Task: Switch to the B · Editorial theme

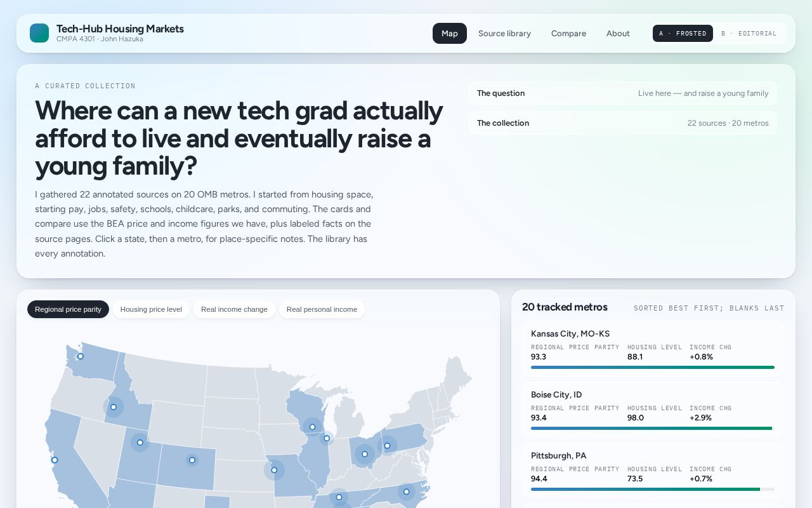Action: click(x=749, y=33)
